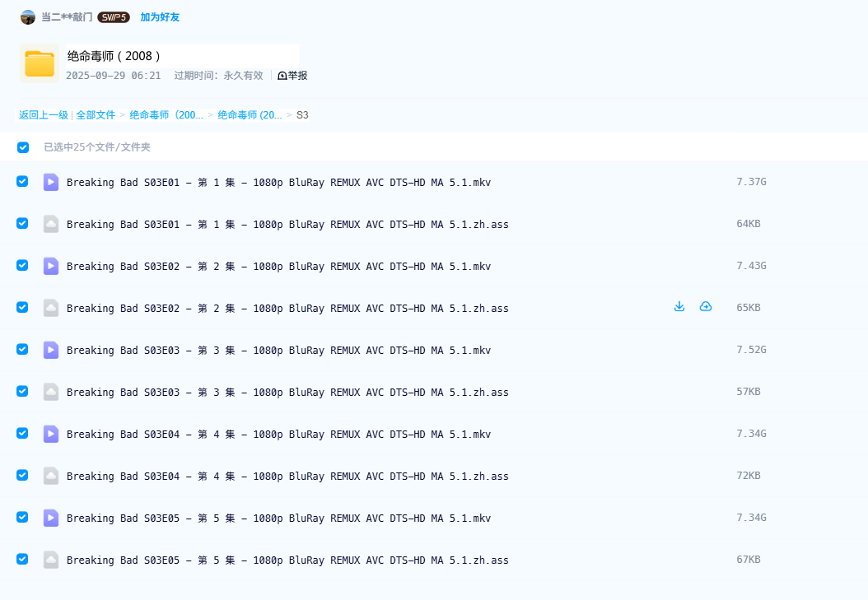This screenshot has height=600, width=868.
Task: Click video file icon for S03E05 mkv
Action: pyautogui.click(x=51, y=519)
